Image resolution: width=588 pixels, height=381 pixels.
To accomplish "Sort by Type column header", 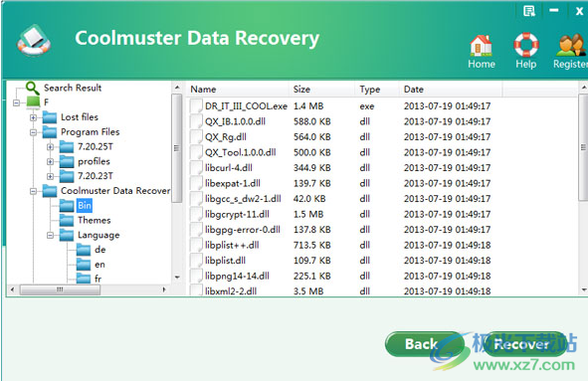I will (x=377, y=90).
